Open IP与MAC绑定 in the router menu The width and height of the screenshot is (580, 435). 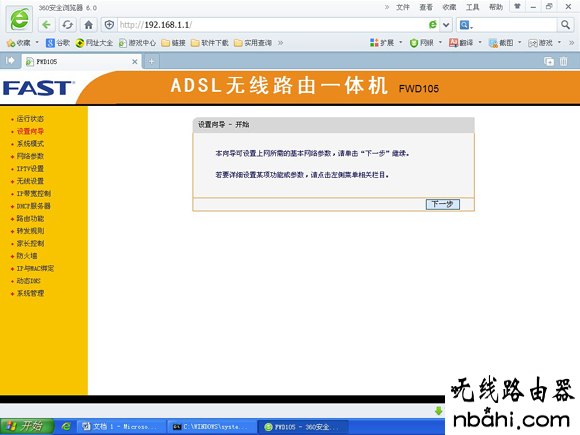coord(35,268)
